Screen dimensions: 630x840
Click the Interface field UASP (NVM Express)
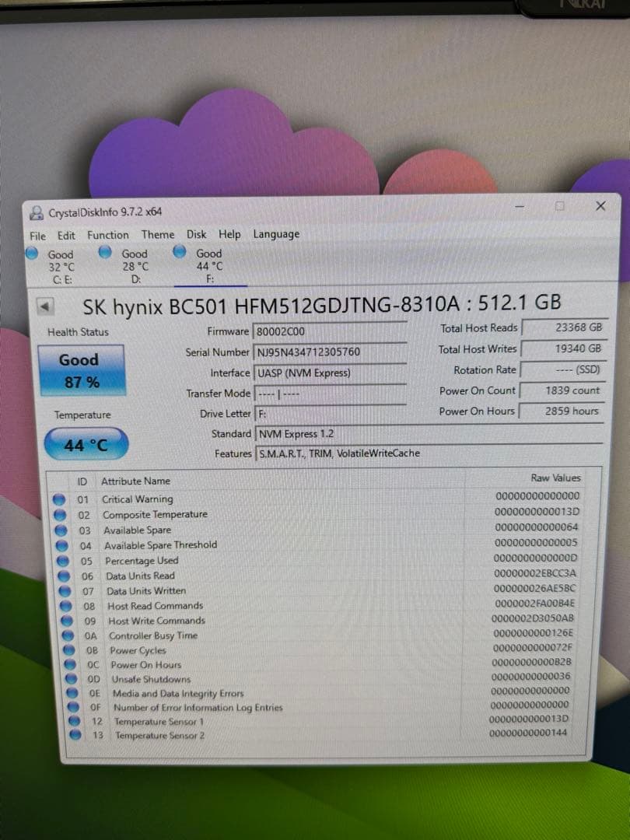[330, 373]
